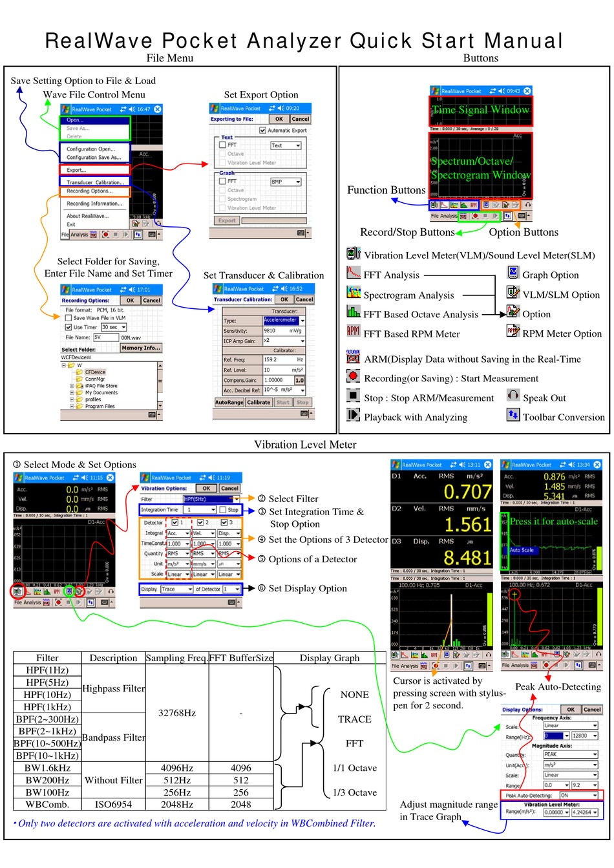
Task: Click the Memory Info... button
Action: pos(141,348)
